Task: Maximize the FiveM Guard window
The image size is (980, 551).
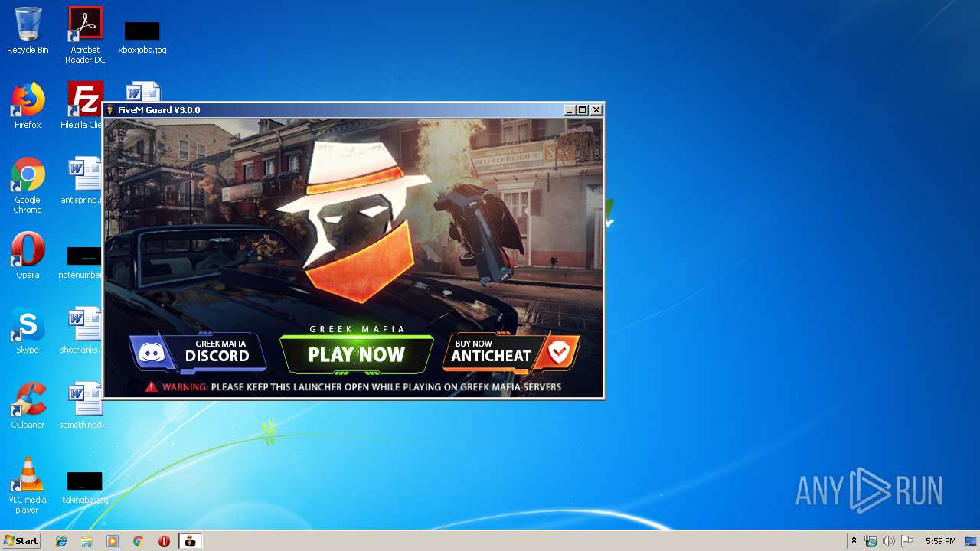Action: click(x=583, y=110)
